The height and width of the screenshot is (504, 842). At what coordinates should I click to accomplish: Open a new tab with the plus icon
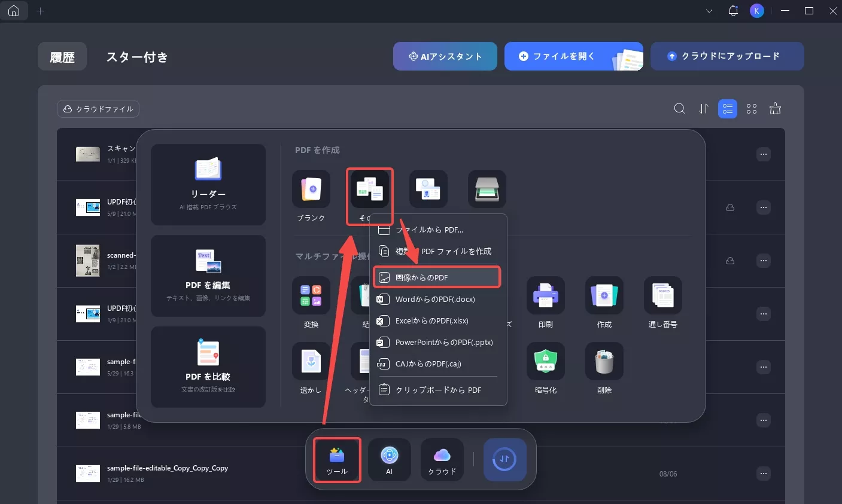pyautogui.click(x=40, y=10)
